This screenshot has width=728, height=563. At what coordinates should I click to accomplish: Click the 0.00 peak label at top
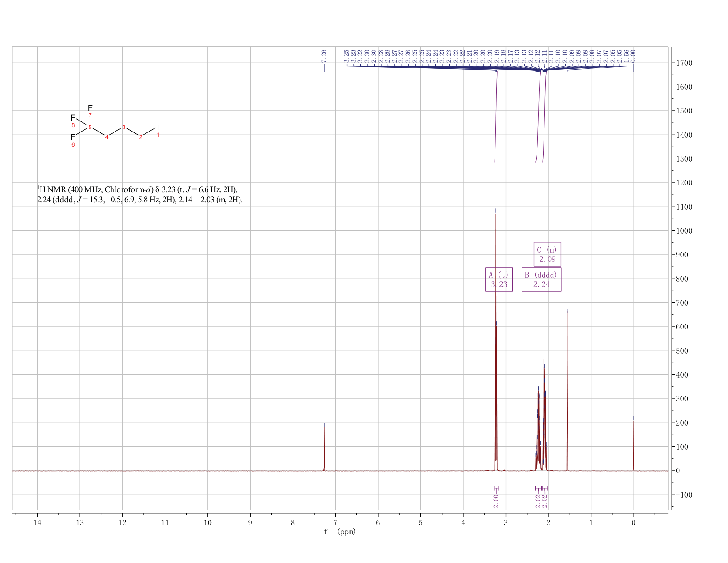(x=634, y=56)
